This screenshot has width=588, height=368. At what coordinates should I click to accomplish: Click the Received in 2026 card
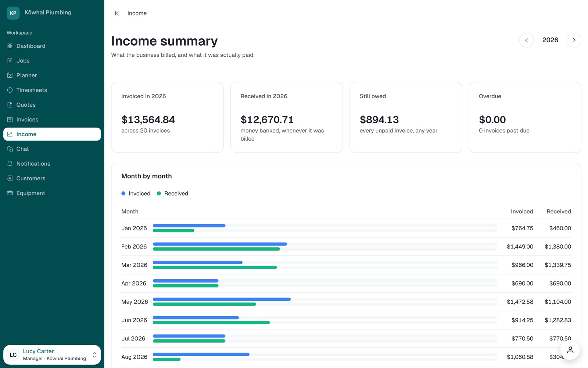[287, 117]
